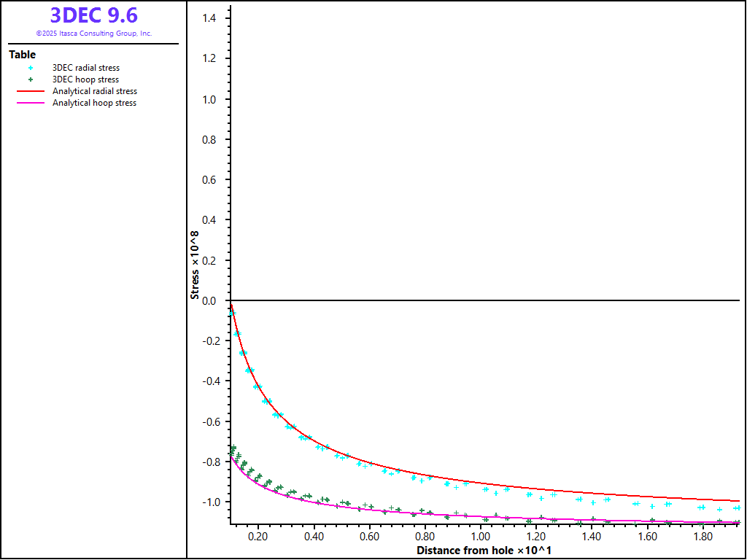This screenshot has height=560, width=747.
Task: Select the 'Analytical radial stress' legend entry text
Action: point(94,91)
